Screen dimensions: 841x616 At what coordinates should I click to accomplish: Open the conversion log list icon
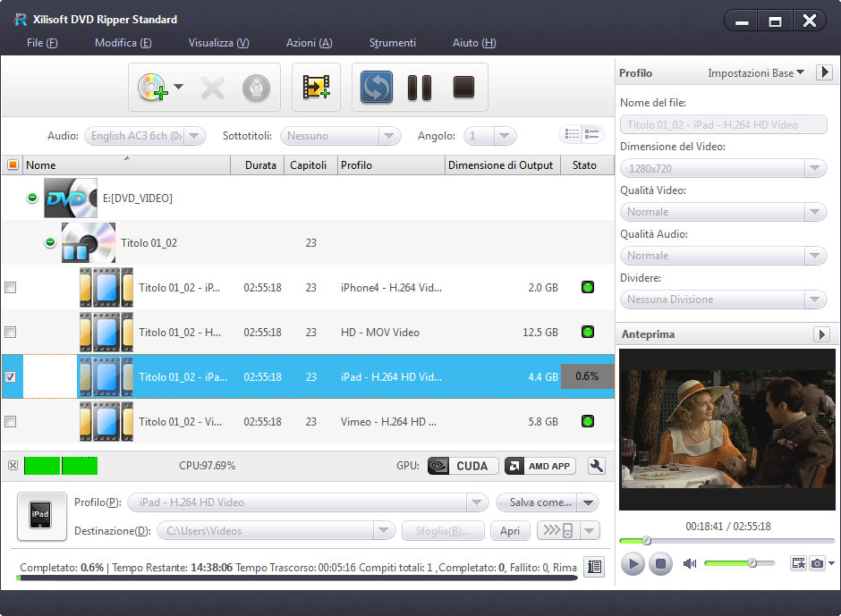(x=594, y=567)
